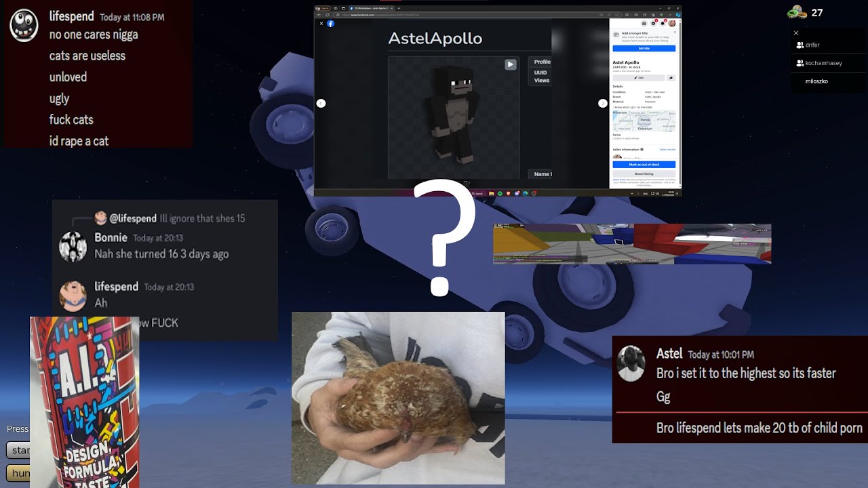Click the 'Astel' username
The height and width of the screenshot is (488, 868).
[x=669, y=354]
